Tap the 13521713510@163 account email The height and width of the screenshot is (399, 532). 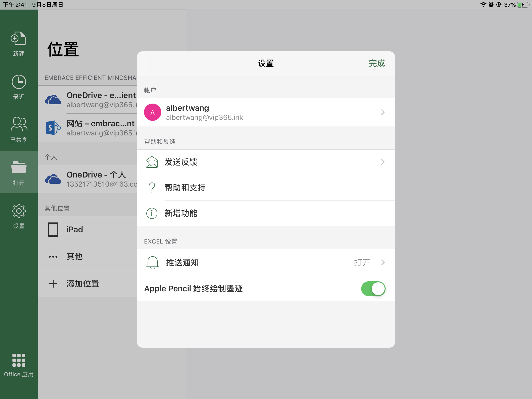[x=102, y=184]
